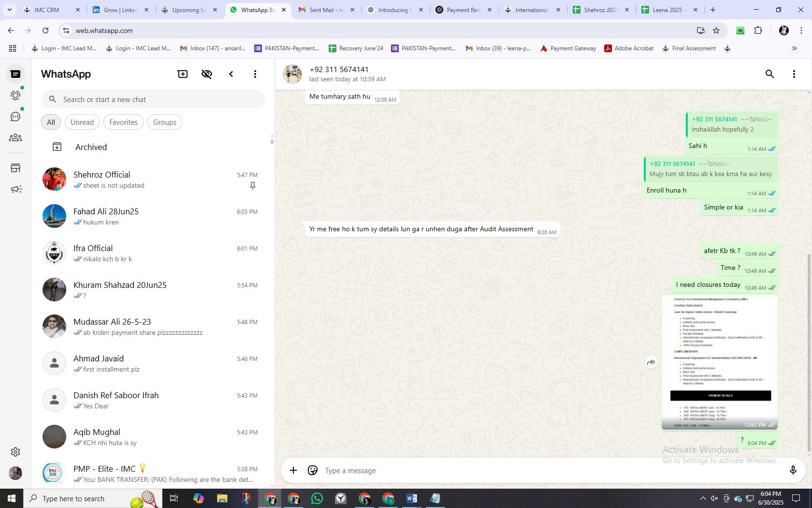This screenshot has height=508, width=812.
Task: Open the Status icon in sidebar
Action: click(x=15, y=95)
